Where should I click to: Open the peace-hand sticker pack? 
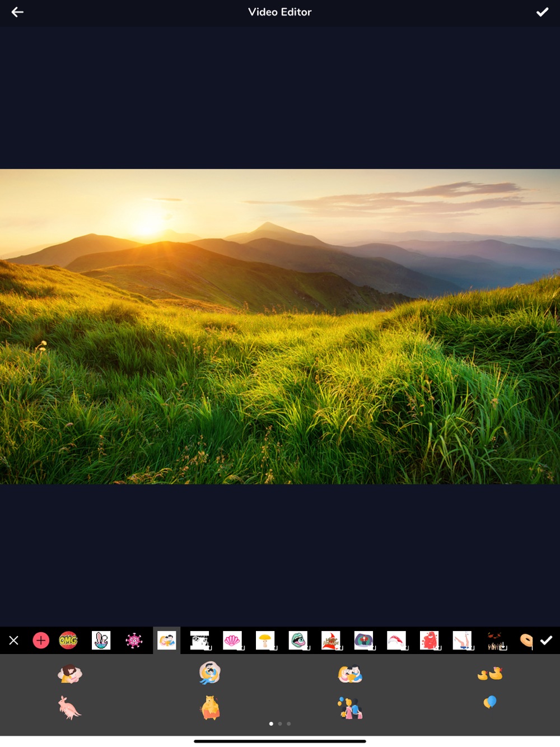101,640
